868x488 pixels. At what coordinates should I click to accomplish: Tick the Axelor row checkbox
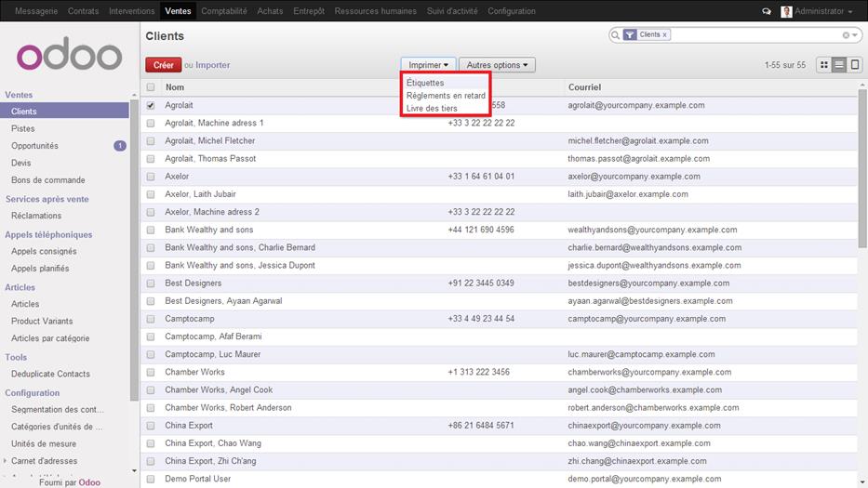151,177
